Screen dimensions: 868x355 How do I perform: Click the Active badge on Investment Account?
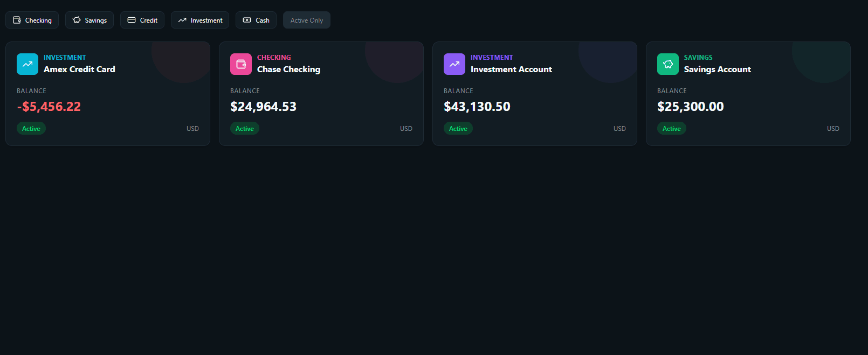coord(458,128)
